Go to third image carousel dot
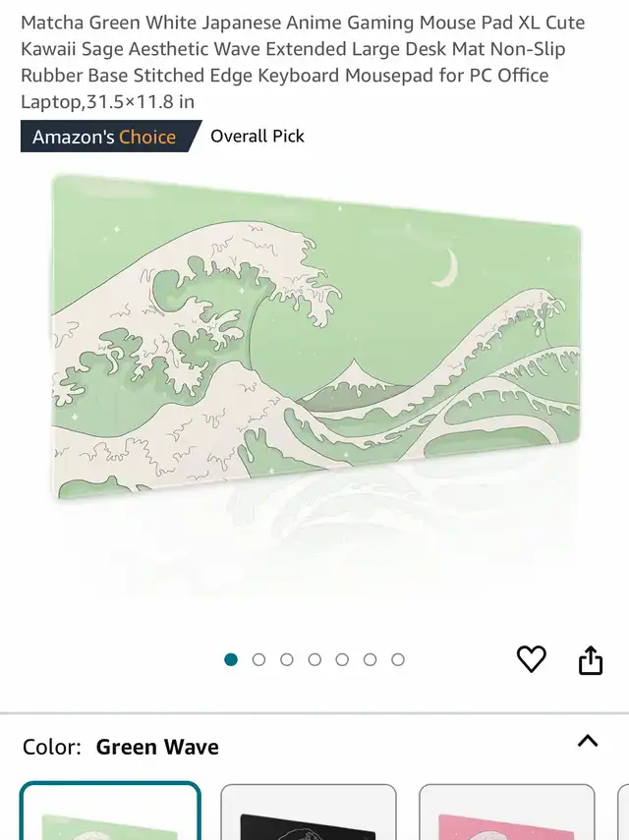Viewport: 629px width, 840px height. [x=287, y=659]
